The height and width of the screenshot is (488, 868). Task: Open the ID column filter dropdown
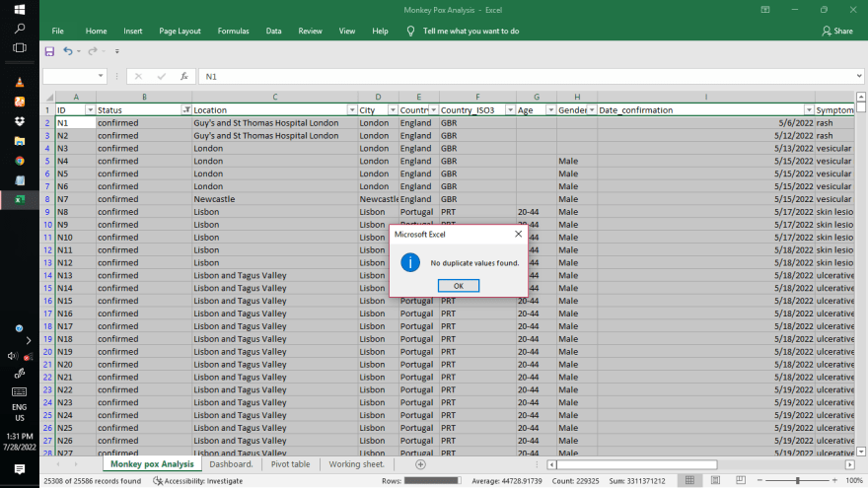point(90,110)
